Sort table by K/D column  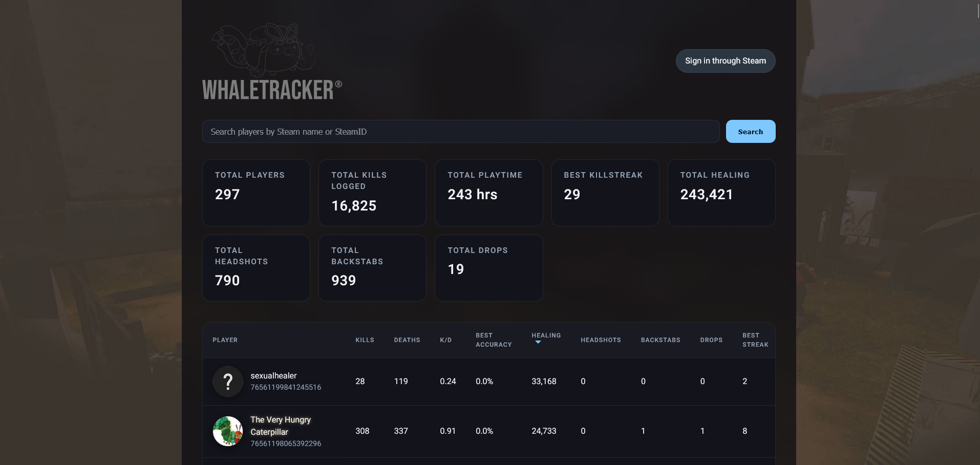pyautogui.click(x=445, y=340)
